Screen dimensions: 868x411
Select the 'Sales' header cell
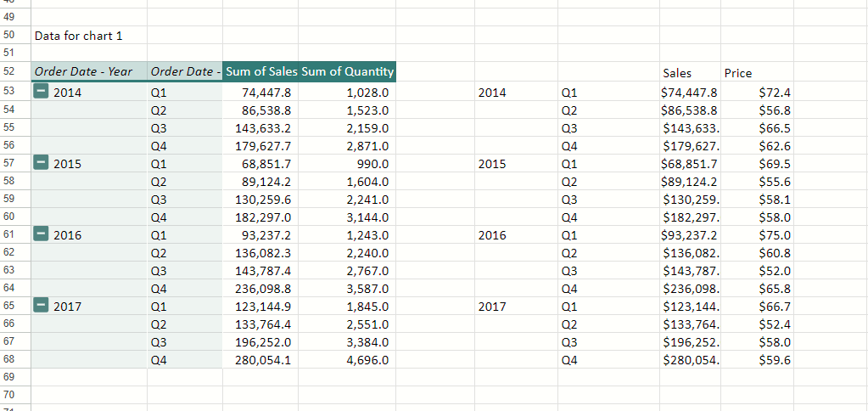pos(690,72)
